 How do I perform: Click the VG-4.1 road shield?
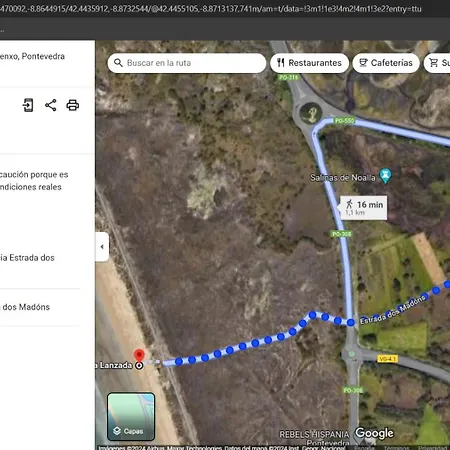pyautogui.click(x=387, y=359)
